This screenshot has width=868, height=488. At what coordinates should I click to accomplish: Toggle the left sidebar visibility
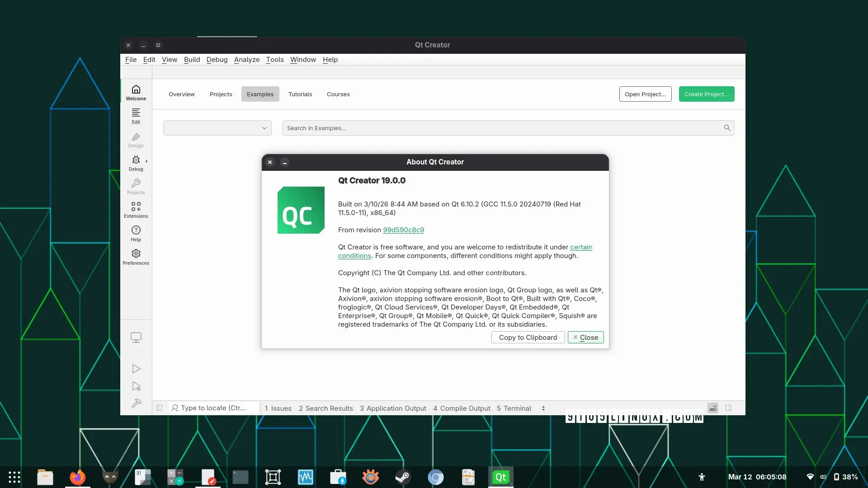click(x=160, y=408)
